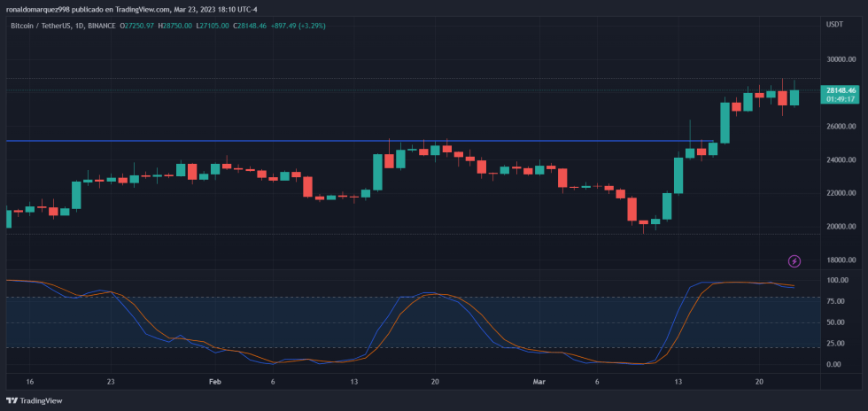Click the Feb label on the time axis
Viewport: 868px width, 411px height.
click(213, 381)
